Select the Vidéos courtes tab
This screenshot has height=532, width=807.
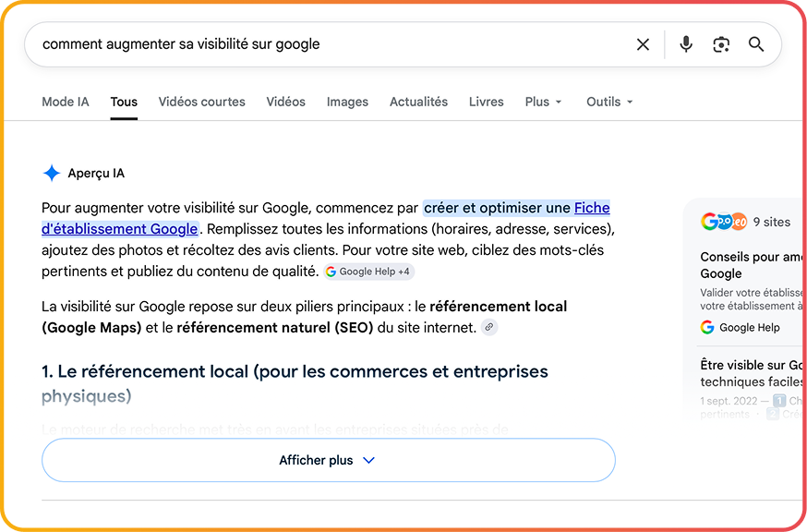tap(201, 102)
